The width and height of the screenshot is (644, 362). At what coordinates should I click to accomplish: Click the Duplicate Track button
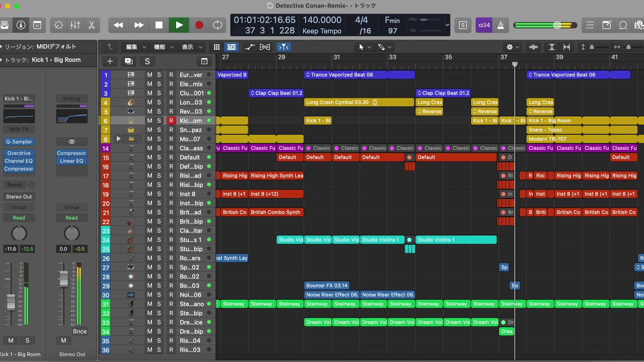[x=129, y=61]
